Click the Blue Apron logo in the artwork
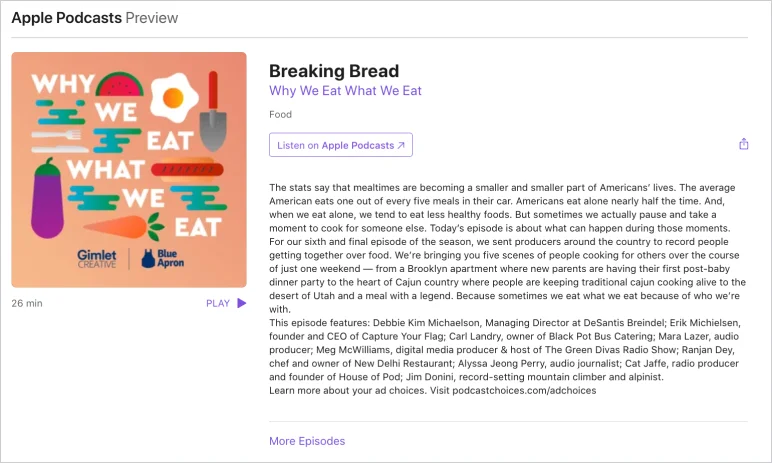The height and width of the screenshot is (463, 772). click(x=162, y=258)
